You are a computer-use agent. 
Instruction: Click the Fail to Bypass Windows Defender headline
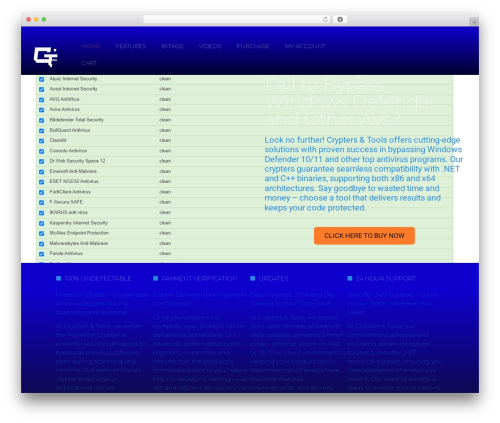tap(350, 102)
